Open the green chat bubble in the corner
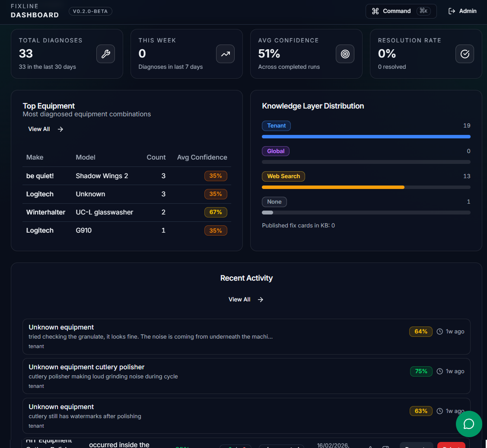The image size is (487, 448). pos(469,424)
